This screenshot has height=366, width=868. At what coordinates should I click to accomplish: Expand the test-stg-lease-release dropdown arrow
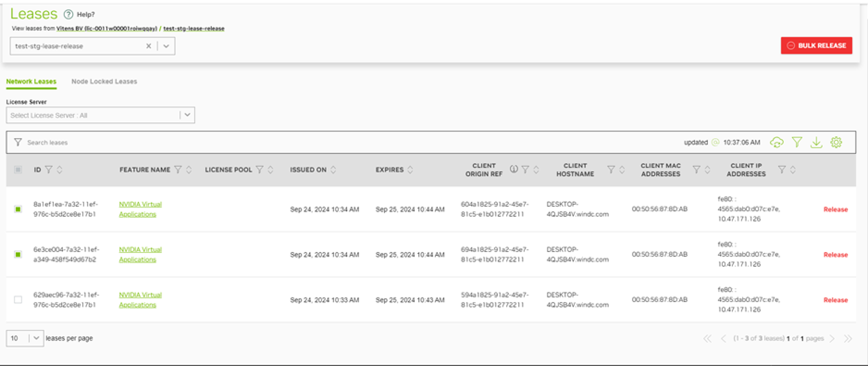pos(166,46)
